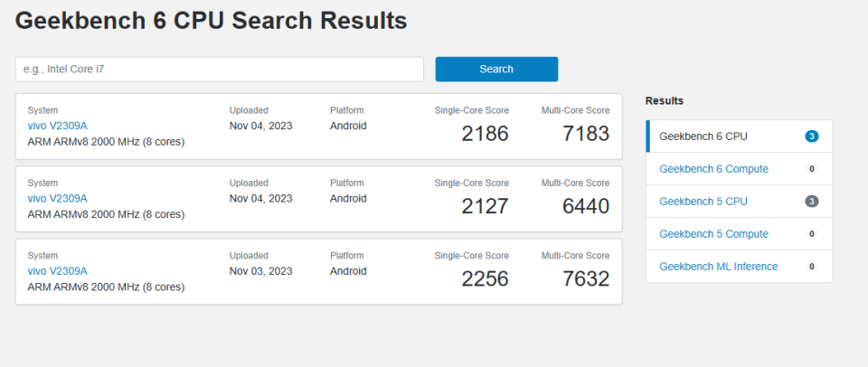The height and width of the screenshot is (367, 868).
Task: Open vivo V2309A result scoring 2256
Action: [57, 270]
